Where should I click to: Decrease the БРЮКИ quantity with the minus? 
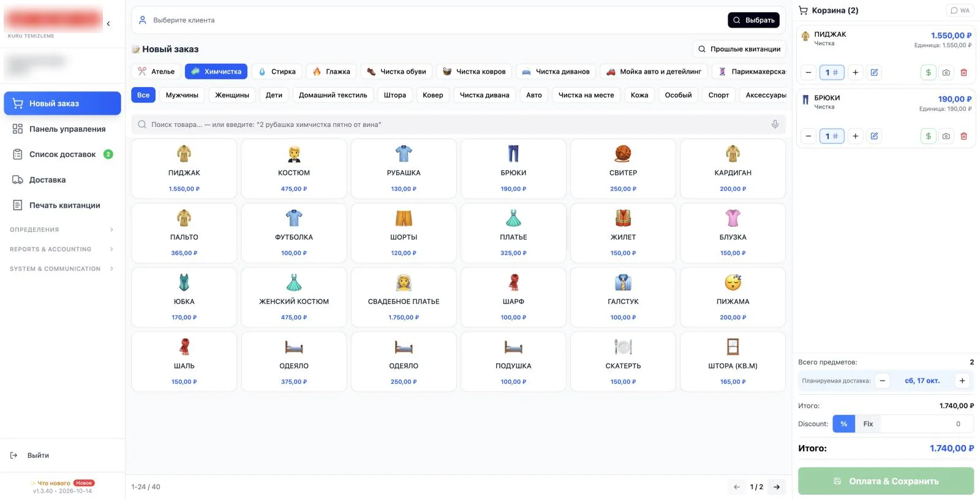coord(809,136)
